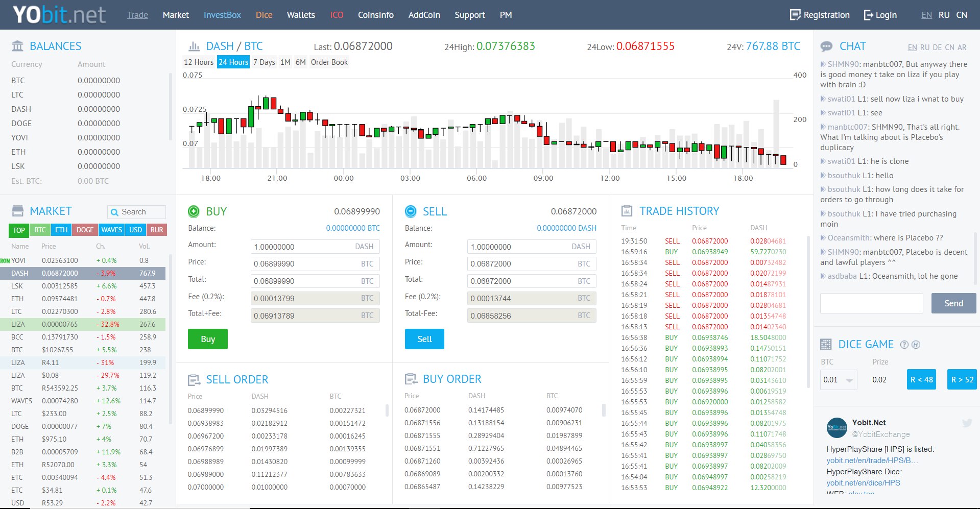This screenshot has height=509, width=980.
Task: Click the blue Sell minus icon
Action: pos(410,211)
